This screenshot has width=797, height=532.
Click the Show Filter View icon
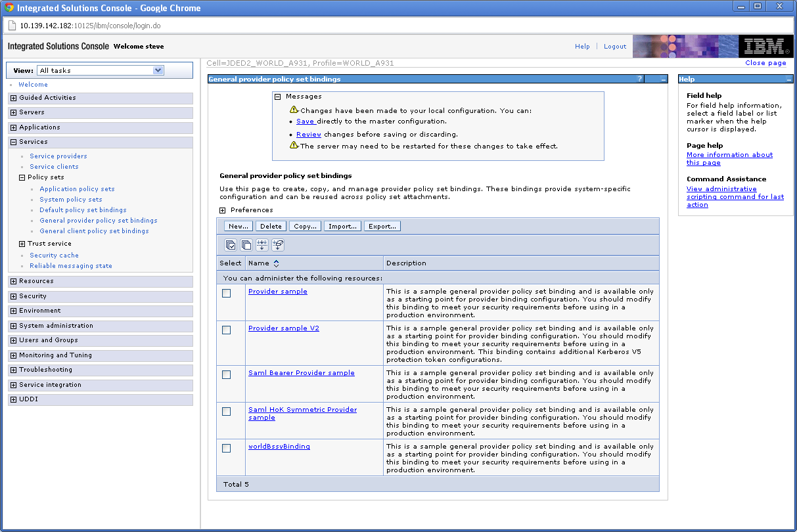pos(262,245)
